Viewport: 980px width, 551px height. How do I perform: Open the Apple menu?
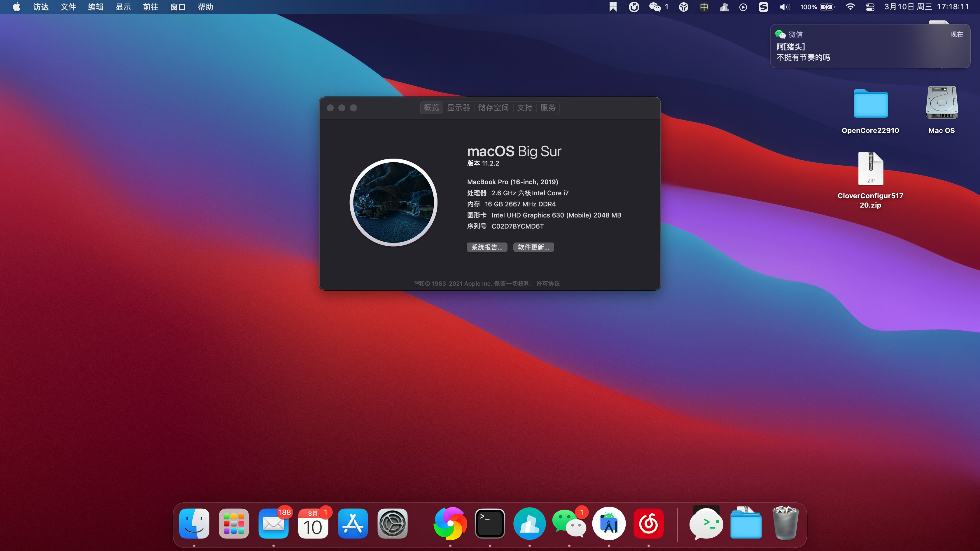tap(16, 7)
